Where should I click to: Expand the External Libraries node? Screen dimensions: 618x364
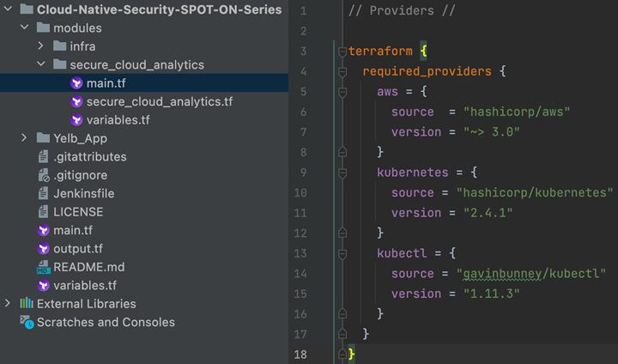coord(9,304)
